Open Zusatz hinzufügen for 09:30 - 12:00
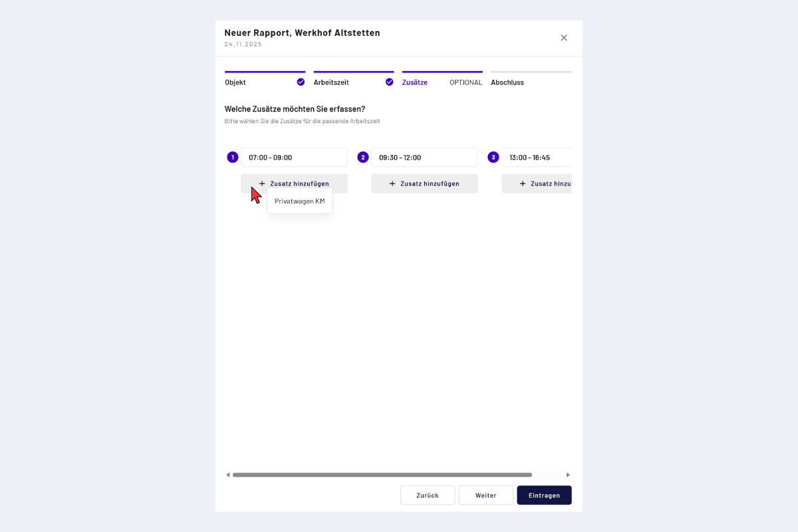798x532 pixels. click(x=424, y=184)
